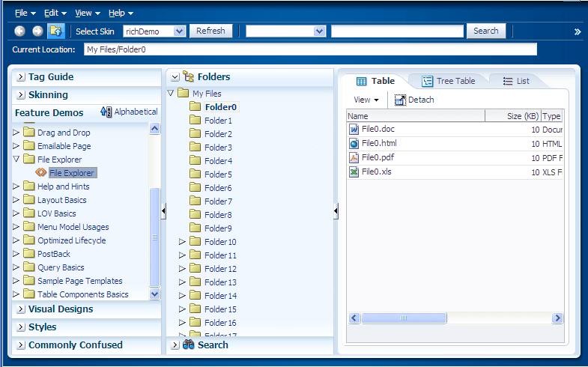Expand the Styles panel
This screenshot has height=367, width=588.
pyautogui.click(x=21, y=327)
